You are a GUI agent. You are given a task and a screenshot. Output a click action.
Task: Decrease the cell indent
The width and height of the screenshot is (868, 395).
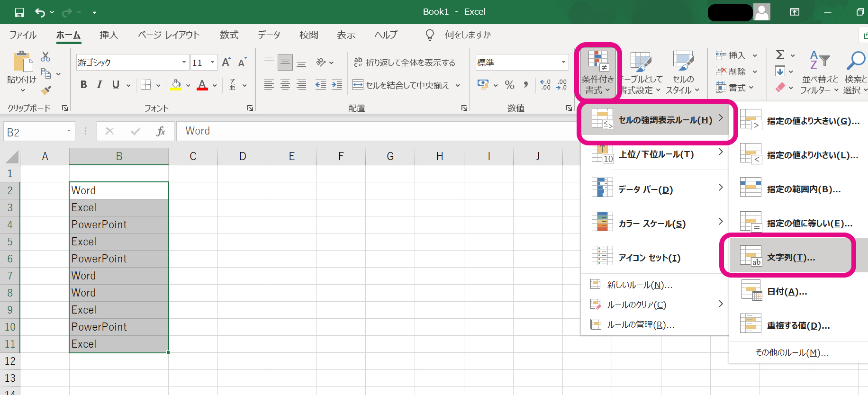point(321,85)
